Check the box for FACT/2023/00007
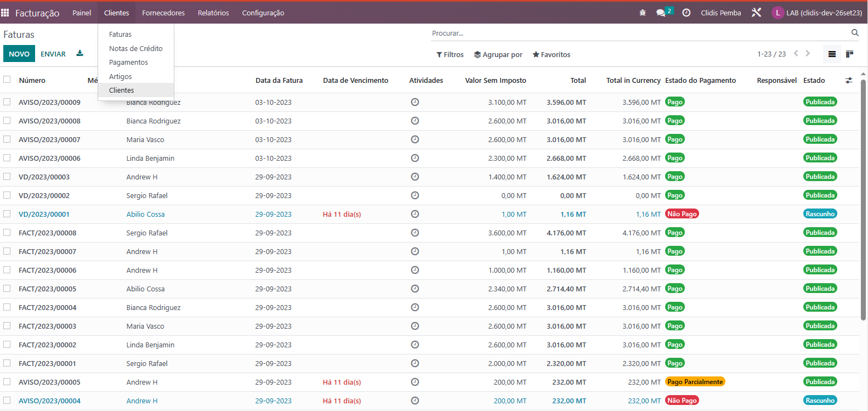Image resolution: width=868 pixels, height=411 pixels. [7, 251]
